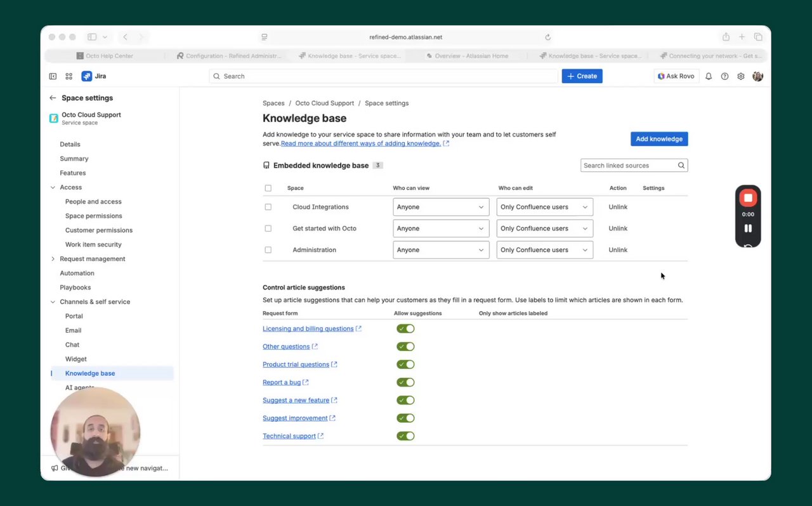This screenshot has width=812, height=506.
Task: Open Who can view dropdown for Cloud Integrations
Action: point(441,207)
